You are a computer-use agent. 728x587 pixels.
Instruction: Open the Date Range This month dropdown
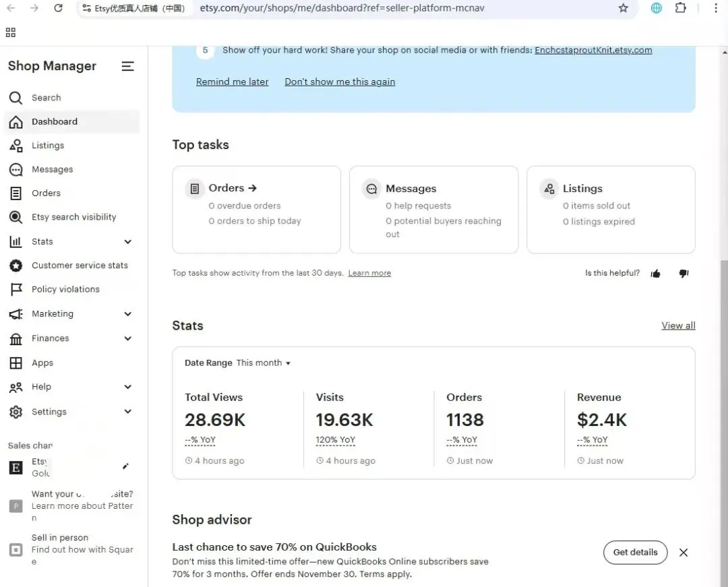tap(263, 363)
